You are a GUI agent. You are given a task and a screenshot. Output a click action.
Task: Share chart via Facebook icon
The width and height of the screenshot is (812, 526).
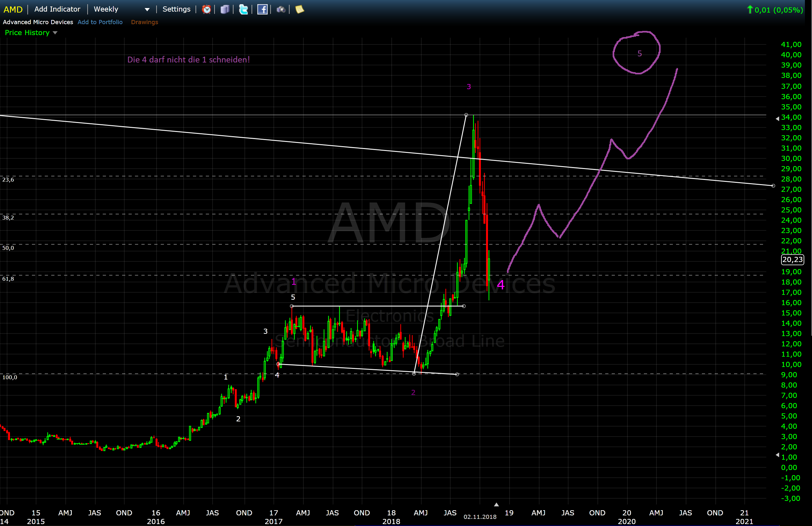[262, 9]
